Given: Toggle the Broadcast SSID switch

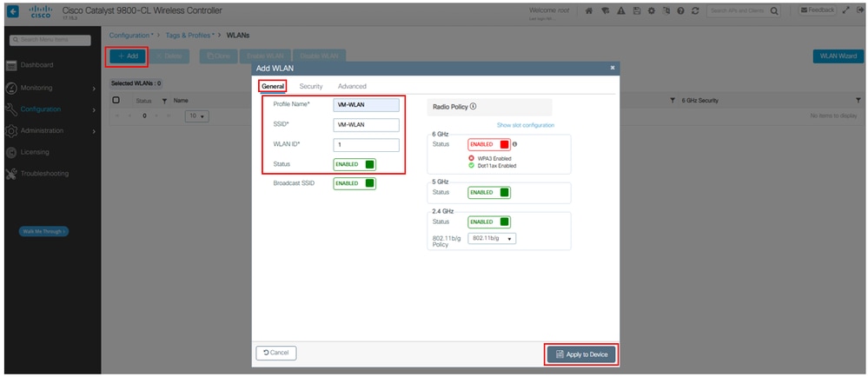Looking at the screenshot, I should (354, 183).
